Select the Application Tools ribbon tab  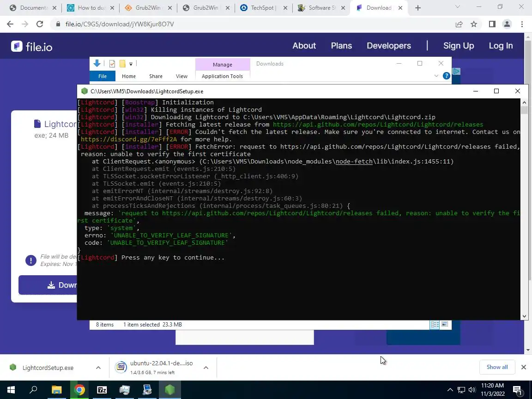click(222, 76)
